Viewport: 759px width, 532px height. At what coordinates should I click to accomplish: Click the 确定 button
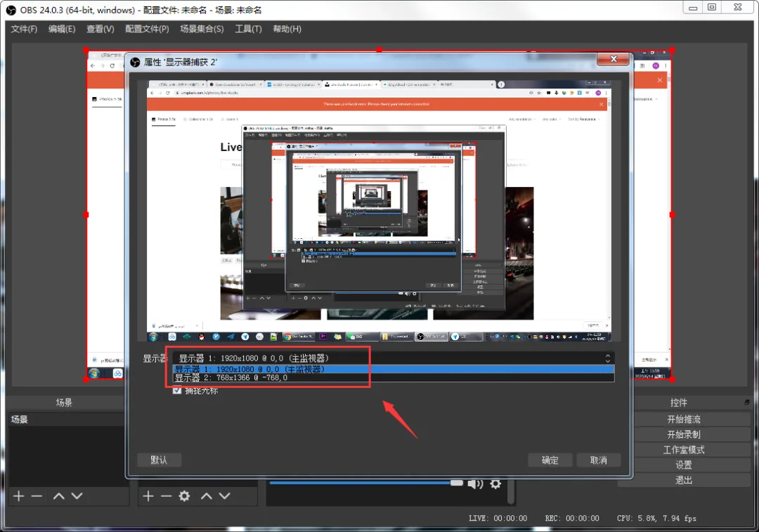550,460
